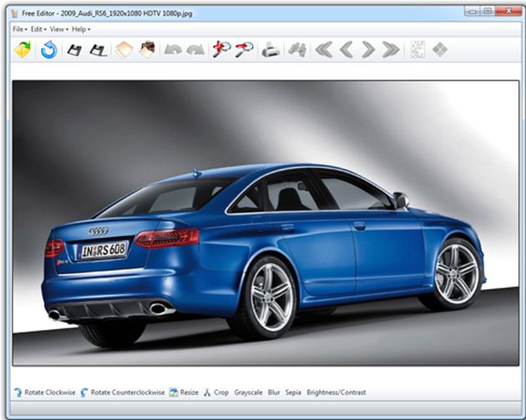
Task: Minimize the Free Editor window
Action: coord(473,12)
